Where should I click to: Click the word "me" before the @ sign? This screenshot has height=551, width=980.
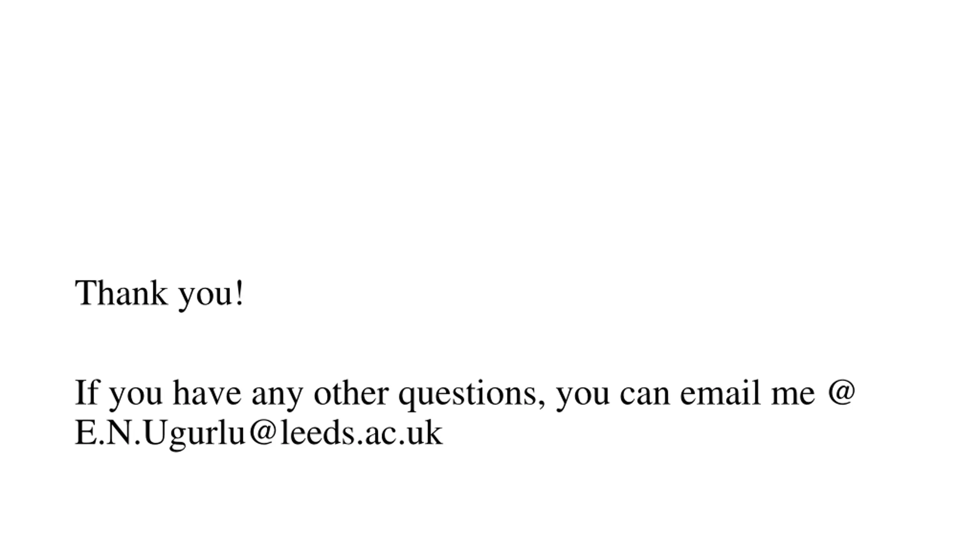[793, 394]
